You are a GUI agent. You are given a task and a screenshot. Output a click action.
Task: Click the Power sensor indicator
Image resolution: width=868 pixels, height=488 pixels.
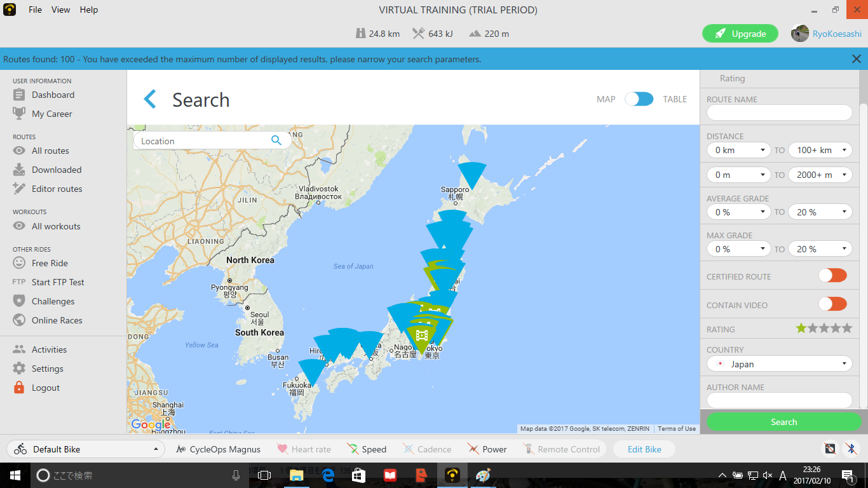coord(487,449)
